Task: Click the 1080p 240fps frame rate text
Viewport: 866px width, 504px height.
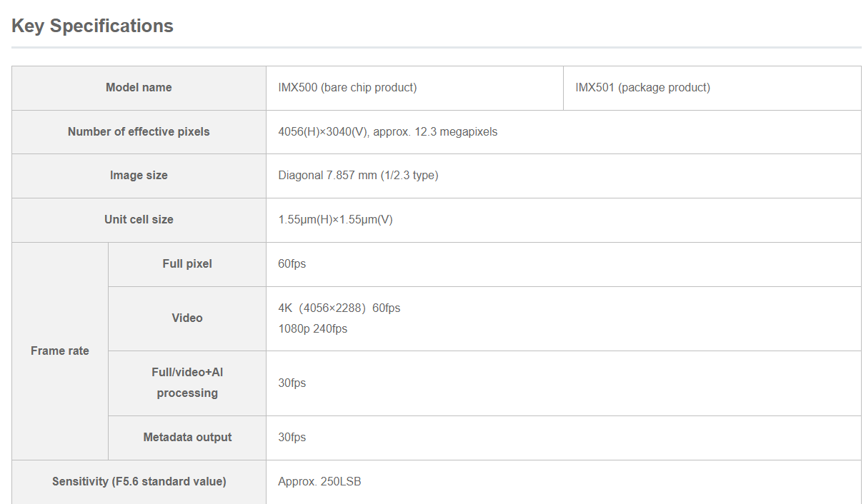Action: pyautogui.click(x=312, y=328)
